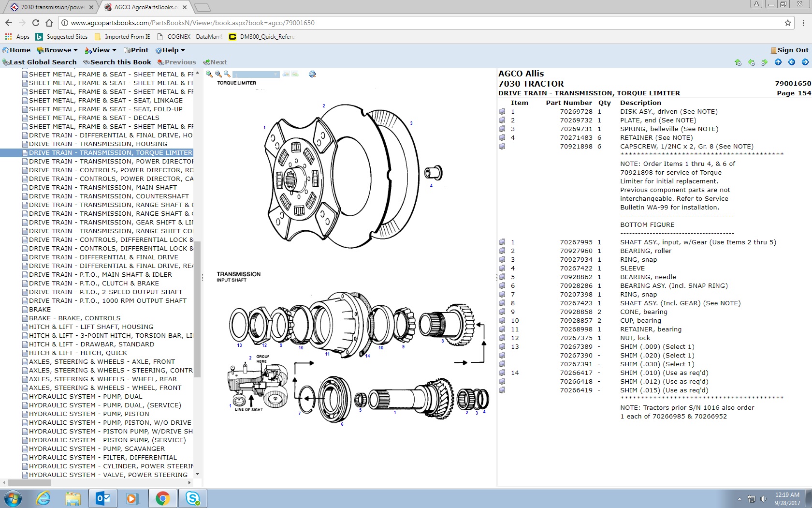Screen dimensions: 812x508
Task: Select the AGCO AgcoPartsBooks browser tab
Action: pyautogui.click(x=145, y=7)
